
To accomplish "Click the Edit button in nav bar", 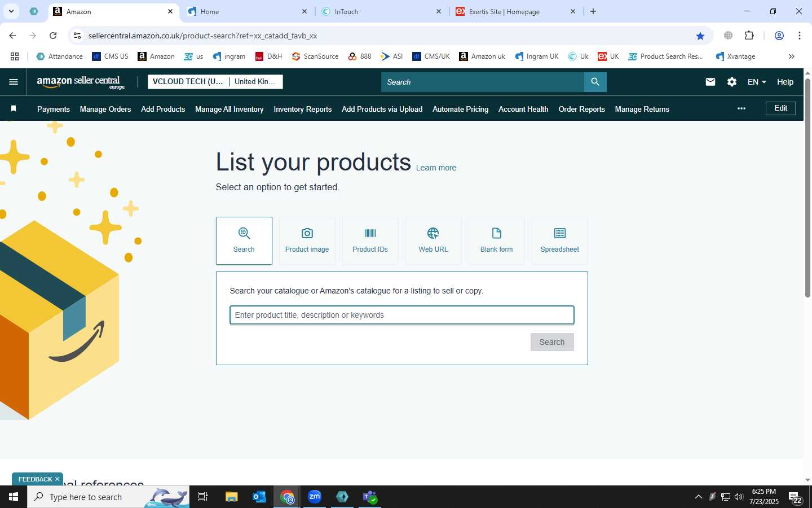I will [x=780, y=108].
